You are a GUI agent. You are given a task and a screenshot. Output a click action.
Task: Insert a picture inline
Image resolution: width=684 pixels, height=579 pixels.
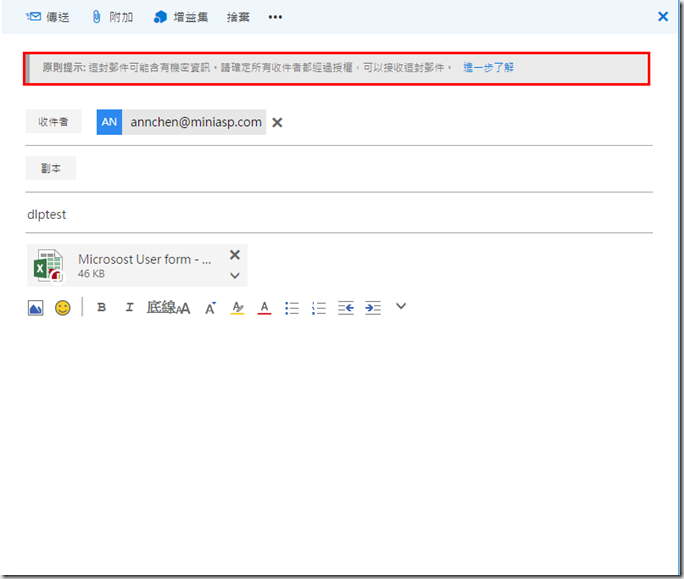(35, 308)
